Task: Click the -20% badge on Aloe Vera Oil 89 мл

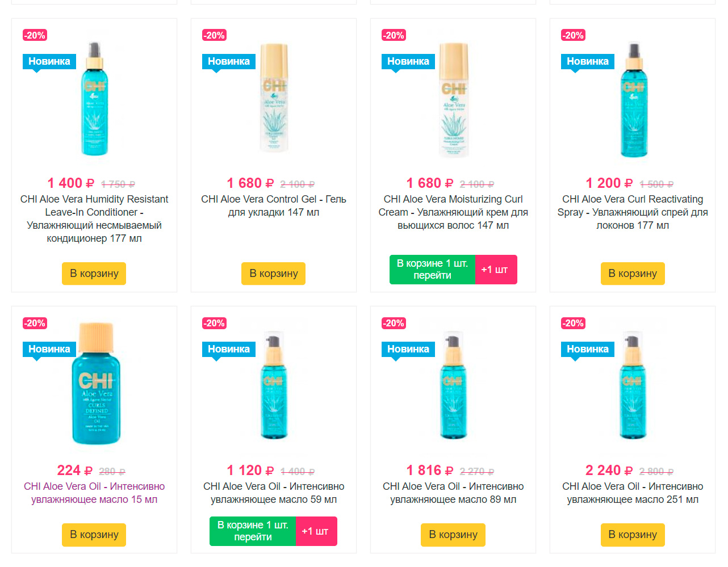Action: pos(394,323)
